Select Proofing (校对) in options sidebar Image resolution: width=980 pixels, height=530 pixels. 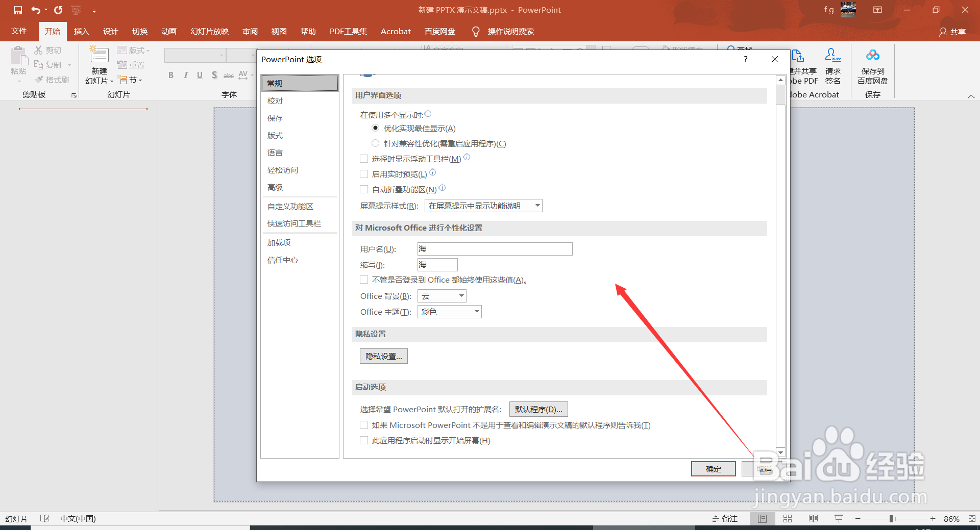pyautogui.click(x=300, y=100)
